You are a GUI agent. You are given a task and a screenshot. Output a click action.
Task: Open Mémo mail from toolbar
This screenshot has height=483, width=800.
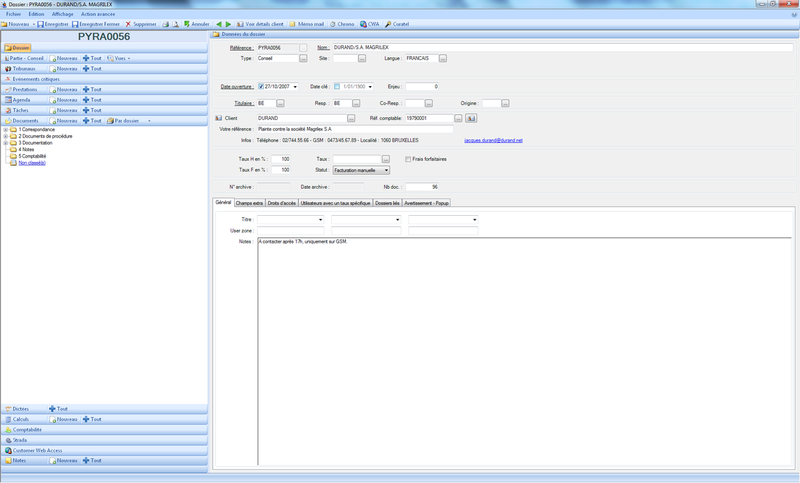click(306, 24)
